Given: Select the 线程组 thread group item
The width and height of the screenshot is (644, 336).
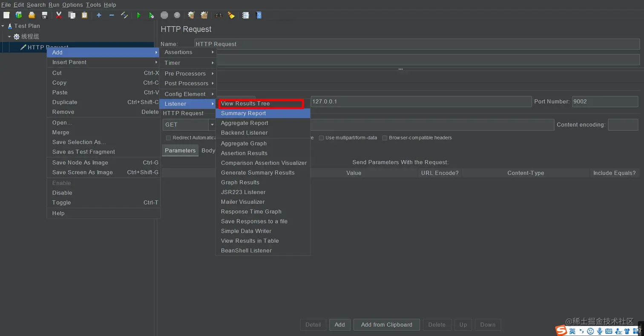Looking at the screenshot, I should tap(30, 37).
